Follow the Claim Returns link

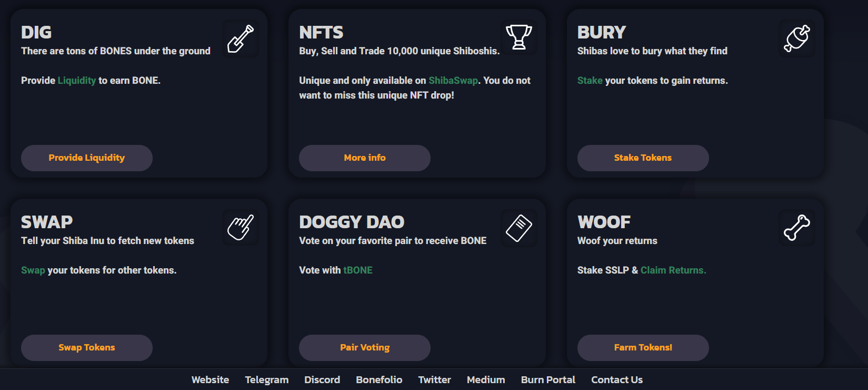[673, 270]
